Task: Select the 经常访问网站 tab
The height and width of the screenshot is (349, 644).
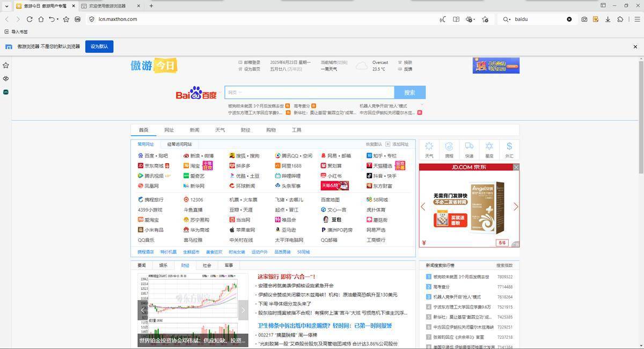Action: click(179, 144)
